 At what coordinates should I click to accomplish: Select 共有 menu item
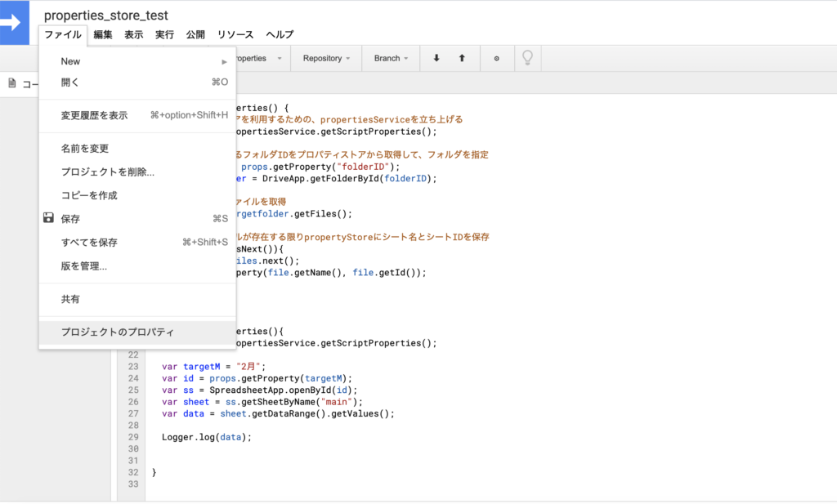(137, 299)
